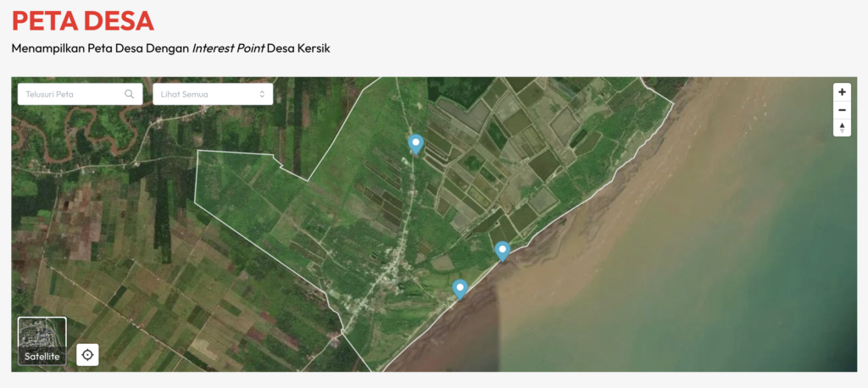Focus the Telusuri Peta search field
The height and width of the screenshot is (388, 868).
72,94
